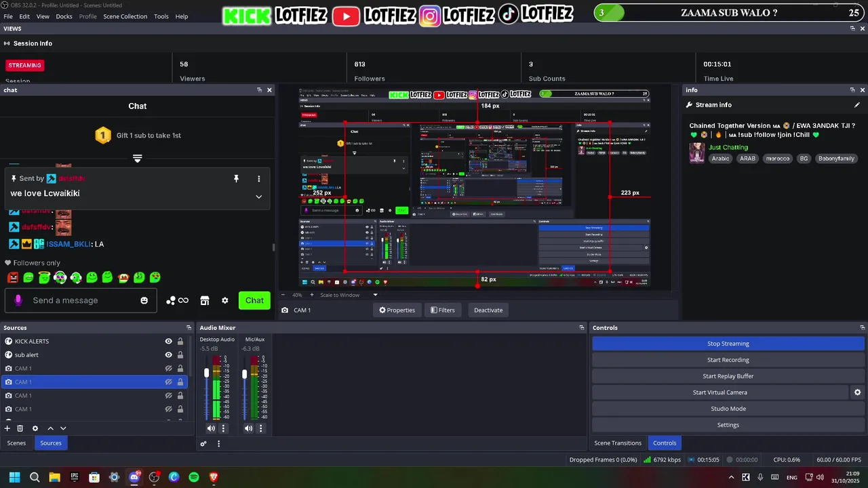Viewport: 868px width, 488px height.
Task: Open emoji picker in chat input
Action: click(144, 300)
